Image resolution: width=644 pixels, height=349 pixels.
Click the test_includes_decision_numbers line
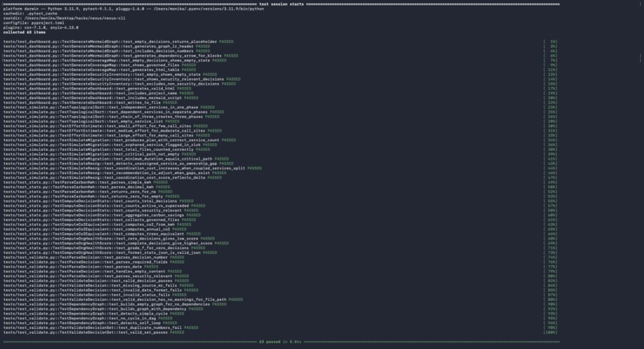coord(106,51)
